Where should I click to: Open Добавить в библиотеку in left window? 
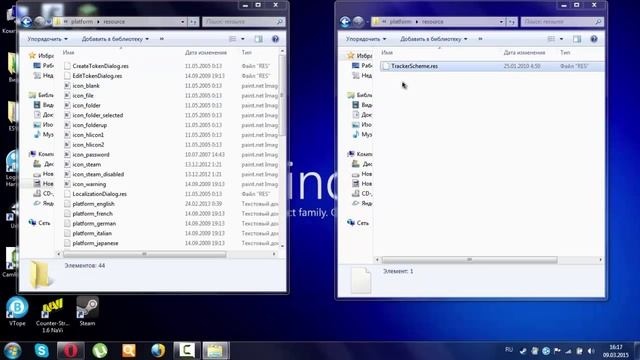click(115, 39)
